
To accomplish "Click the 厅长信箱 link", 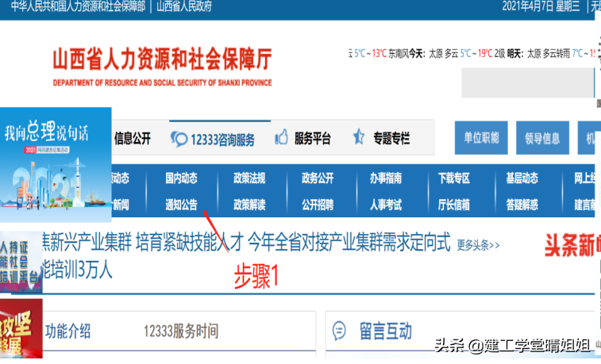I will (x=453, y=205).
